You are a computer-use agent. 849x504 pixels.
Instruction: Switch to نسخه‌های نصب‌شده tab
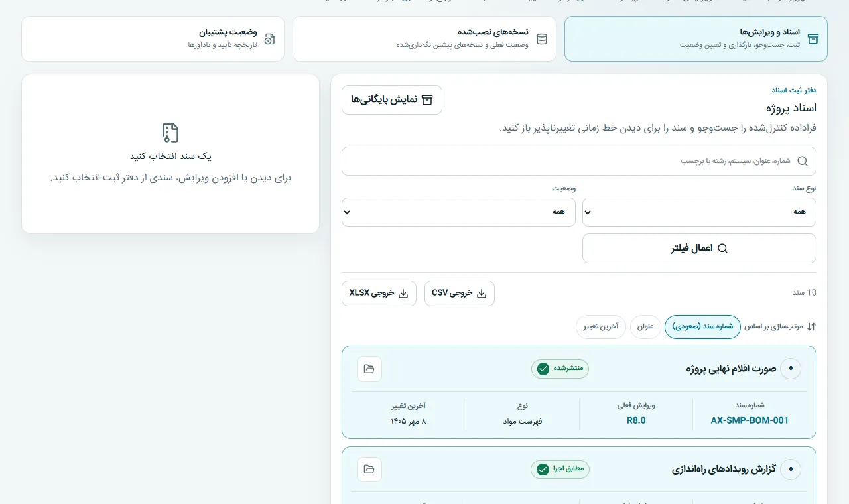[x=424, y=39]
